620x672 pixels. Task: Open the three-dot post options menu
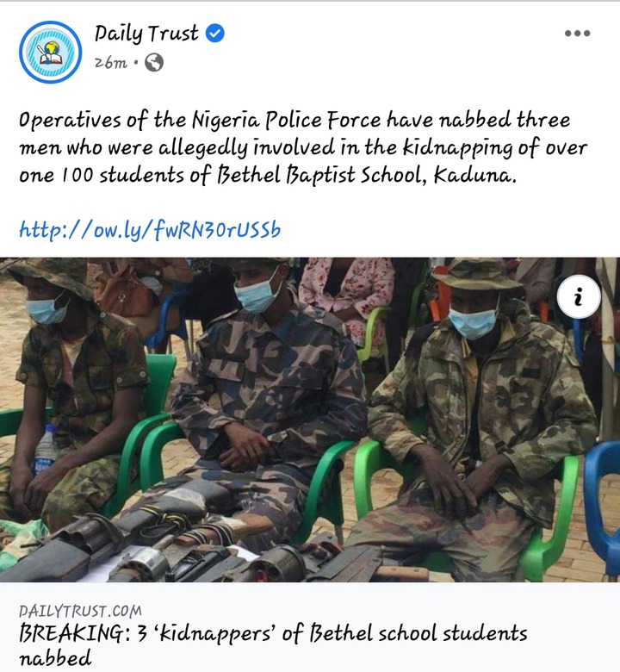[577, 34]
